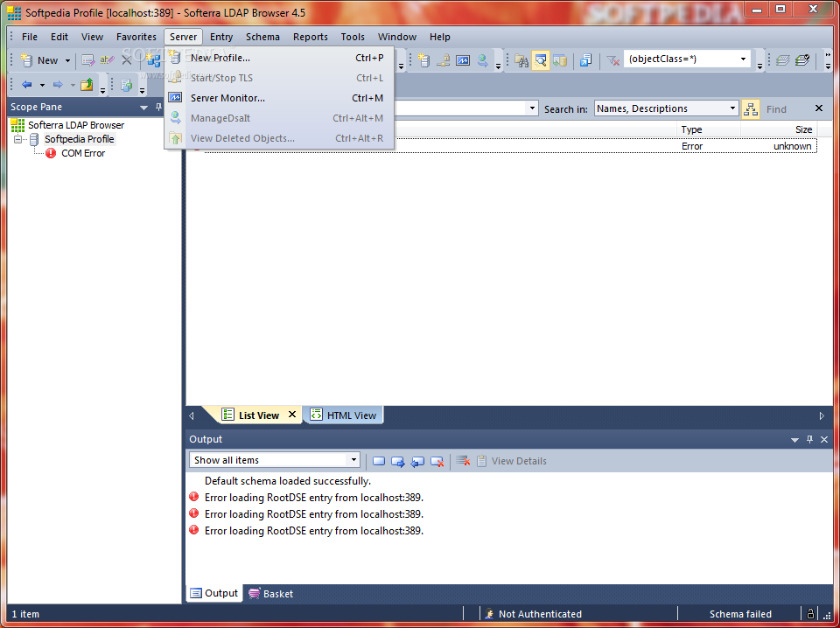Viewport: 840px width, 628px height.
Task: Click the stacked layers icon with checkmark
Action: 802,60
